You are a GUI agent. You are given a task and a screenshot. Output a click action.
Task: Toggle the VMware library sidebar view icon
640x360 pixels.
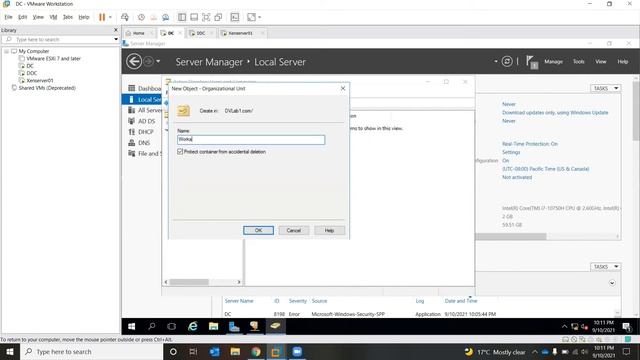point(182,17)
